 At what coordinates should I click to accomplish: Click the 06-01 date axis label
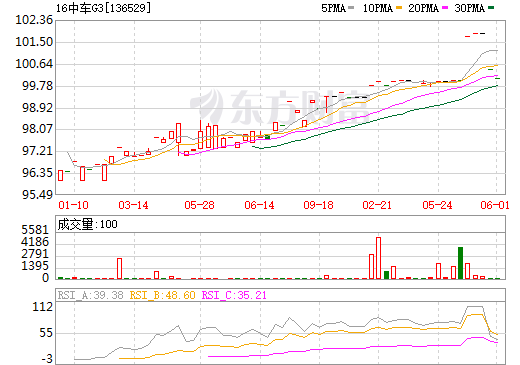(x=495, y=205)
